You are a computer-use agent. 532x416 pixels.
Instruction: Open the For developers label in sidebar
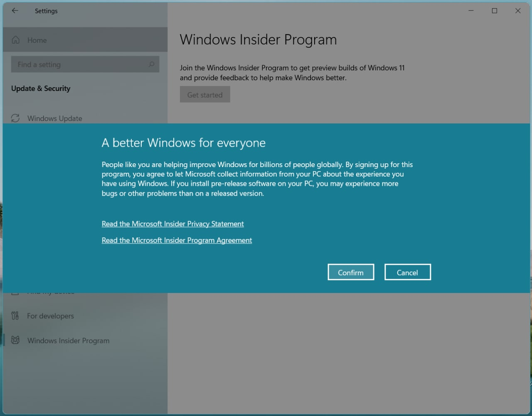[x=50, y=316]
